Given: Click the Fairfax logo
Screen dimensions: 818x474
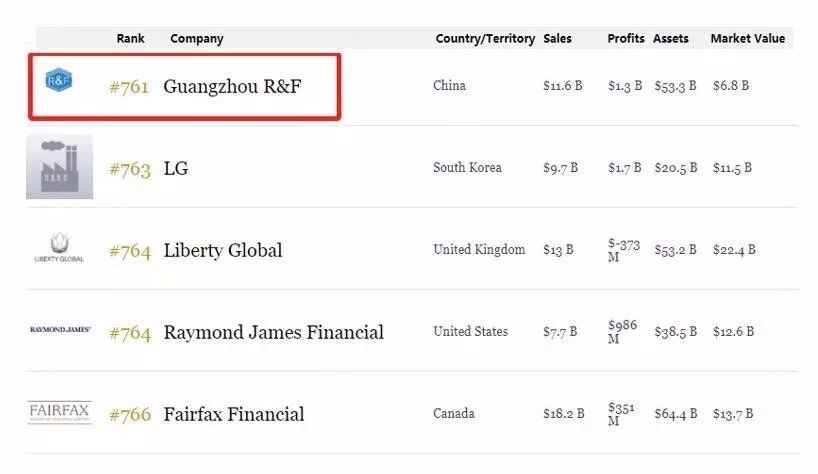Looking at the screenshot, I should [59, 412].
